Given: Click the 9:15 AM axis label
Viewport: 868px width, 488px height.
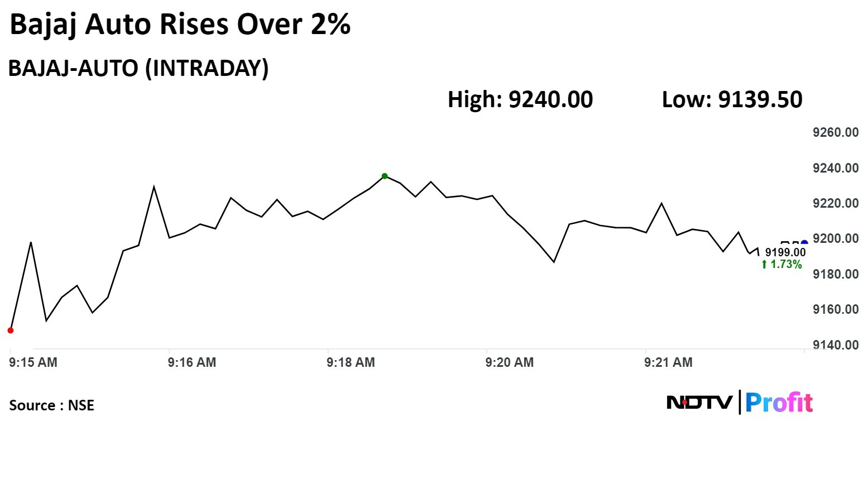Looking at the screenshot, I should [33, 362].
